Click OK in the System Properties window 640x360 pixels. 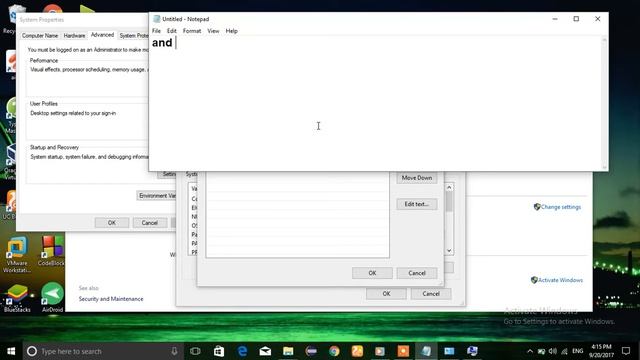(112, 223)
